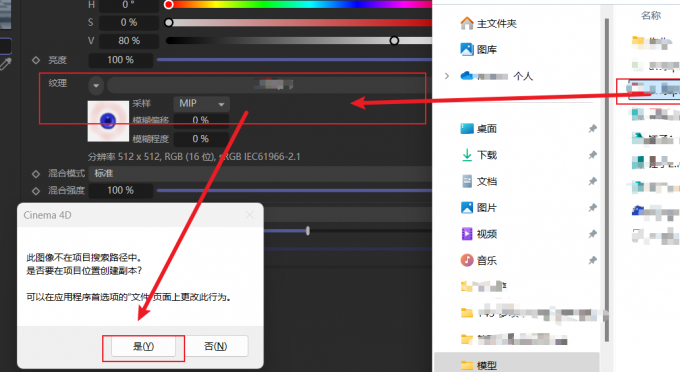Select the highlighted image file in explorer list
Viewport: 680px width, 372px height.
653,89
